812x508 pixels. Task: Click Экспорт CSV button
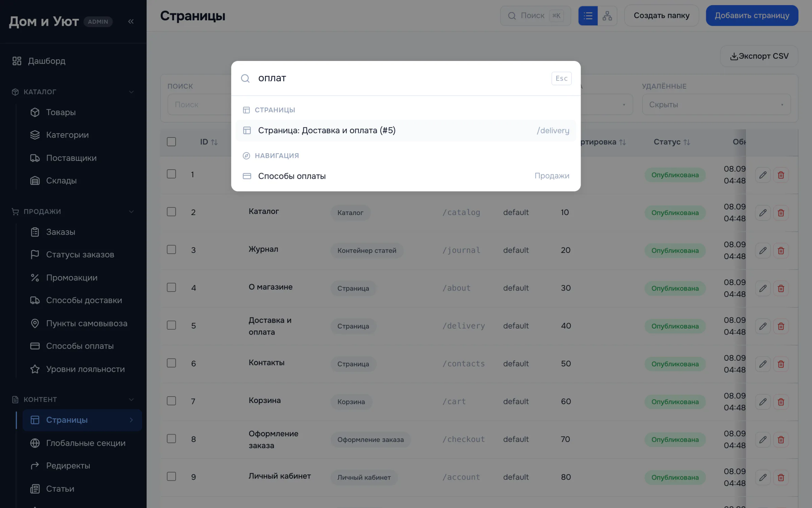point(759,56)
